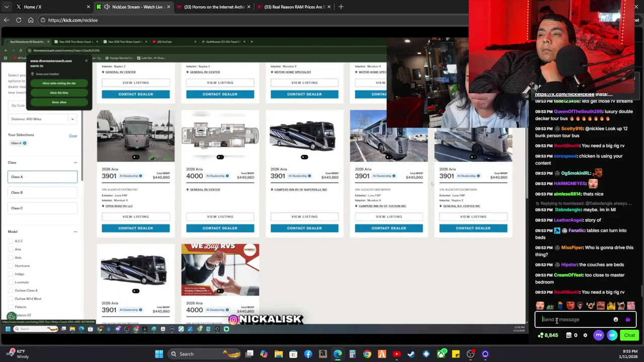Check the A.C.E. model checkbox
This screenshot has height=362, width=644.
[11, 241]
